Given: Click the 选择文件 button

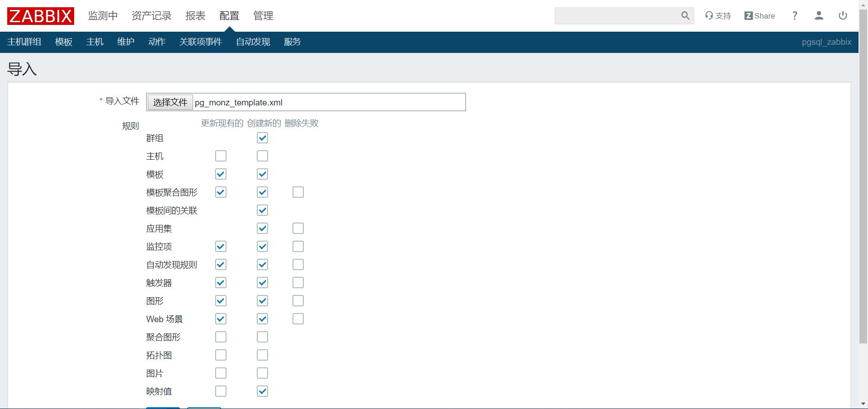Looking at the screenshot, I should coord(170,102).
